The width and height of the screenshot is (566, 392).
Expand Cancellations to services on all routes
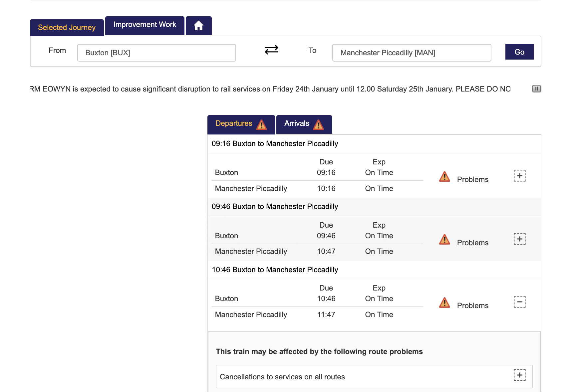[519, 375]
